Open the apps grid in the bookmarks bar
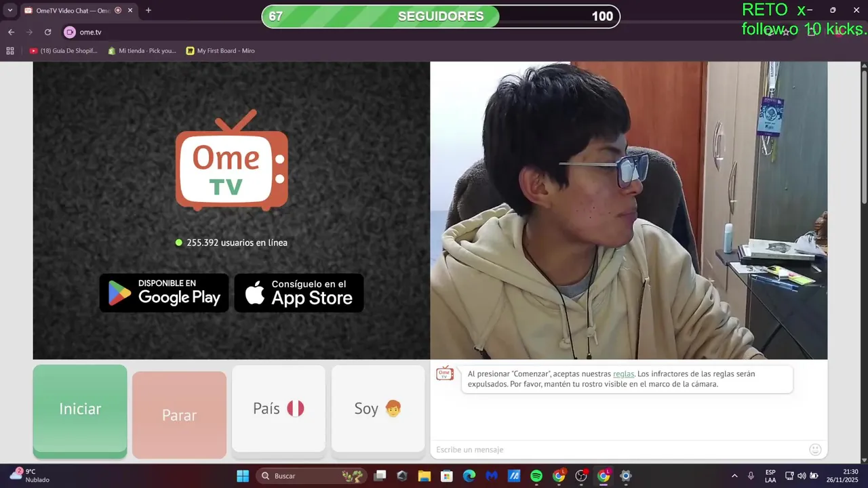The width and height of the screenshot is (868, 488). coord(10,51)
